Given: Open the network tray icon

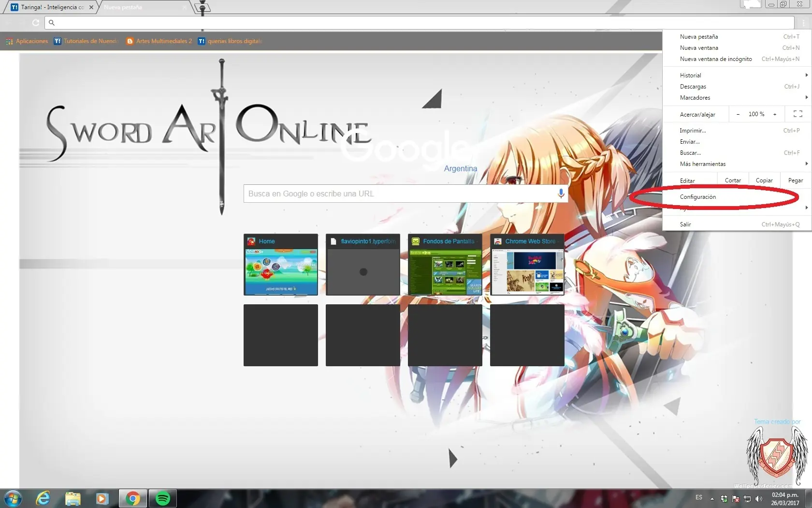Looking at the screenshot, I should click(747, 498).
